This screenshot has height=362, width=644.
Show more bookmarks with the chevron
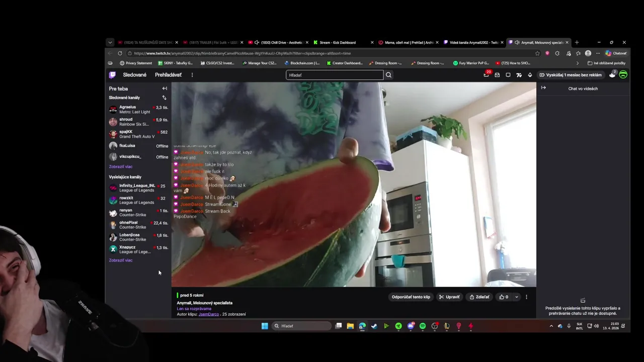point(577,63)
